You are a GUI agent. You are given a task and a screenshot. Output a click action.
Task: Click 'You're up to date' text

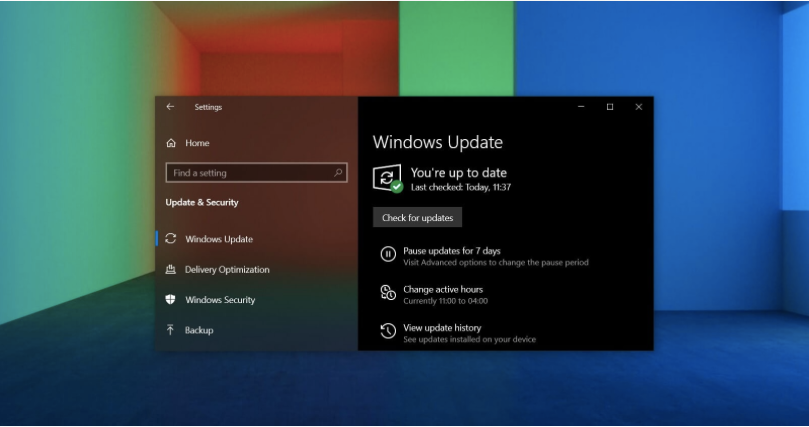459,173
